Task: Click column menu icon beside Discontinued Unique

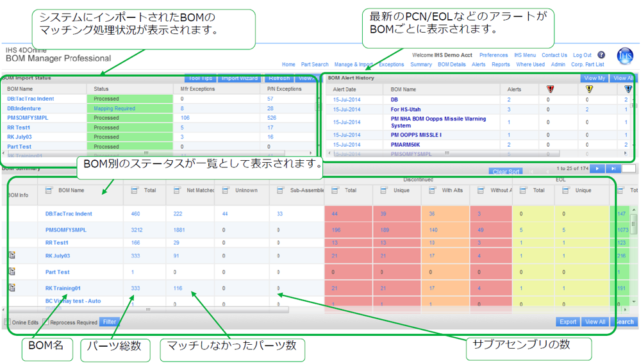Action: coord(384,190)
